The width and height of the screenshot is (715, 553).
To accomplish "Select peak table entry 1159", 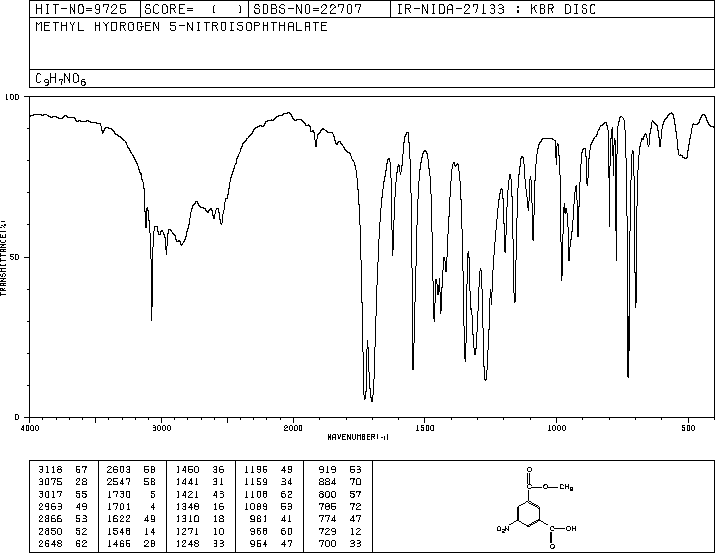I will pyautogui.click(x=268, y=482).
